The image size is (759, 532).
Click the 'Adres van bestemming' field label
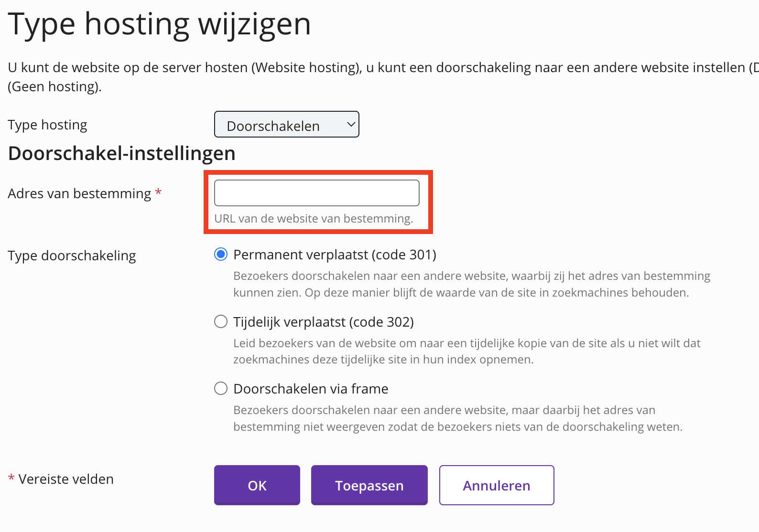79,193
